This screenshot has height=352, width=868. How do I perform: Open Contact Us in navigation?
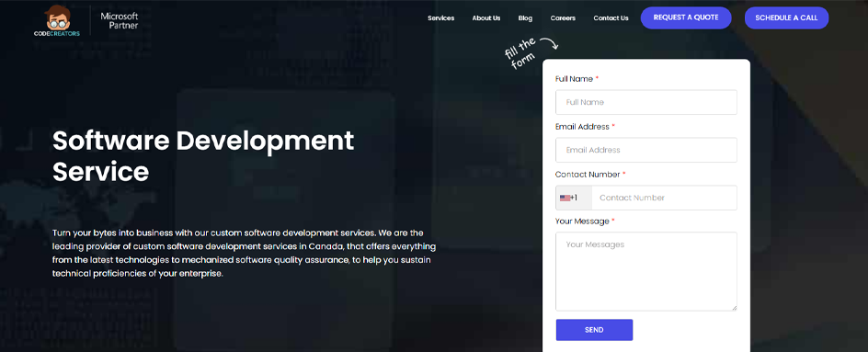(x=611, y=18)
